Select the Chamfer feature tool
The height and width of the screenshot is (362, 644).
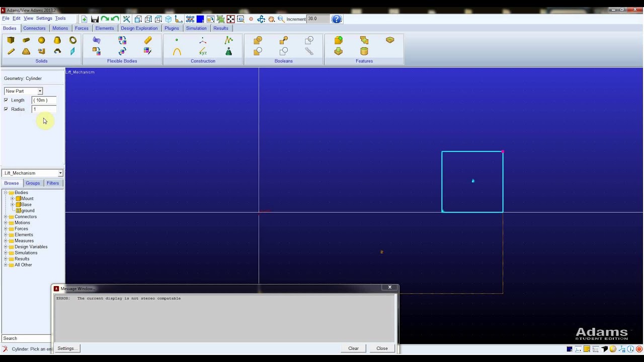coord(364,40)
